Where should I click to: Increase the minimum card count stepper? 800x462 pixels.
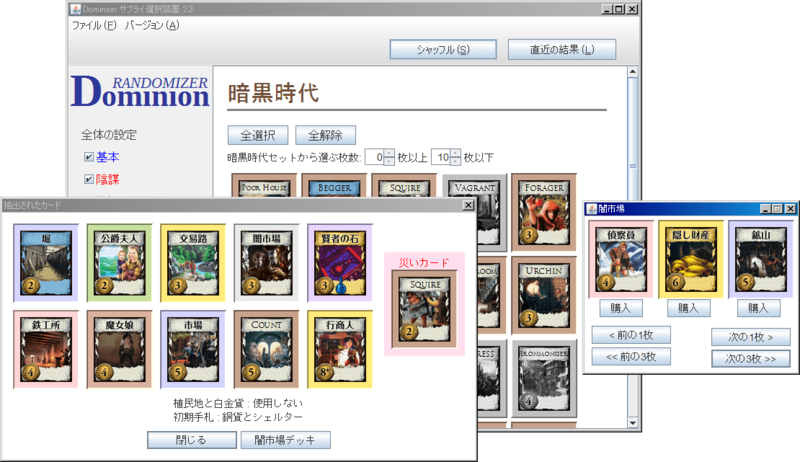pos(389,153)
